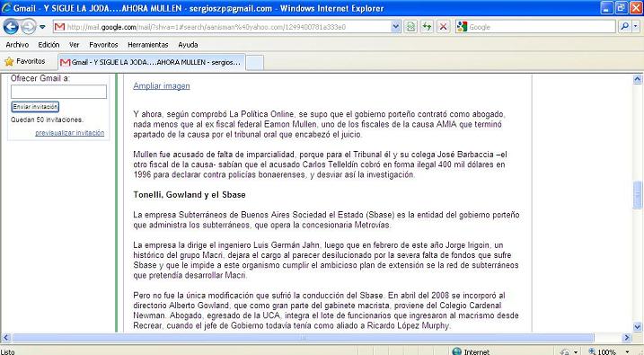This screenshot has height=355, width=644.
Task: Open a new blank tab
Action: [x=255, y=62]
